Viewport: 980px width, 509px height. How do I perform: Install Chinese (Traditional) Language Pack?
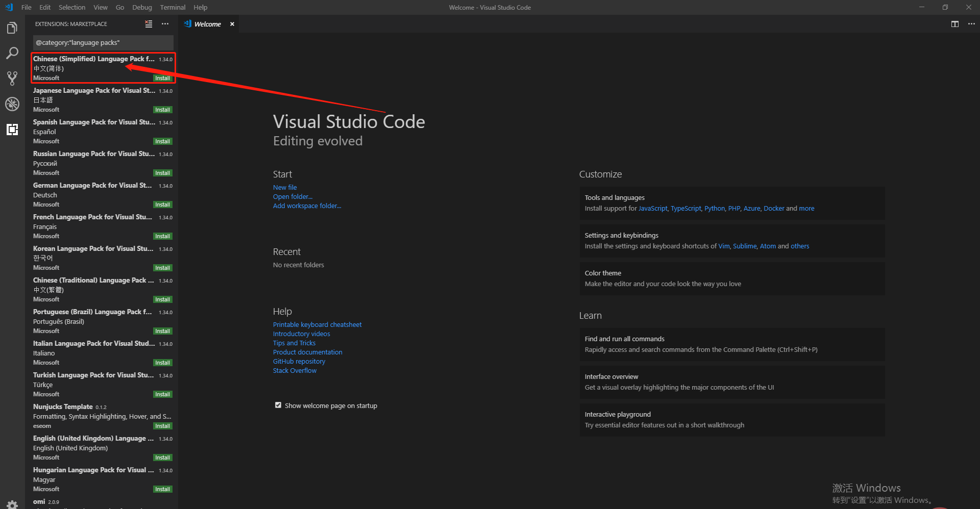point(163,299)
